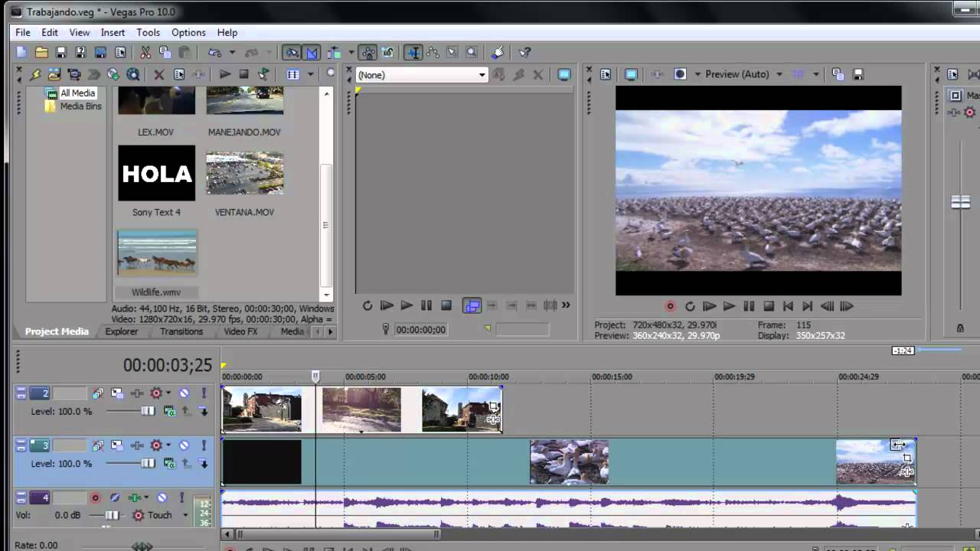Open the Options menu
The height and width of the screenshot is (551, 980).
click(x=188, y=32)
